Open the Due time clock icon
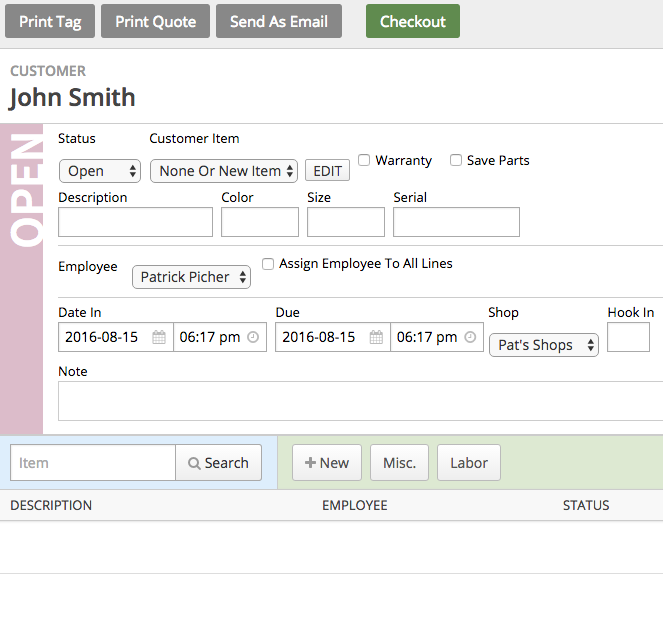The image size is (663, 639). pyautogui.click(x=470, y=337)
